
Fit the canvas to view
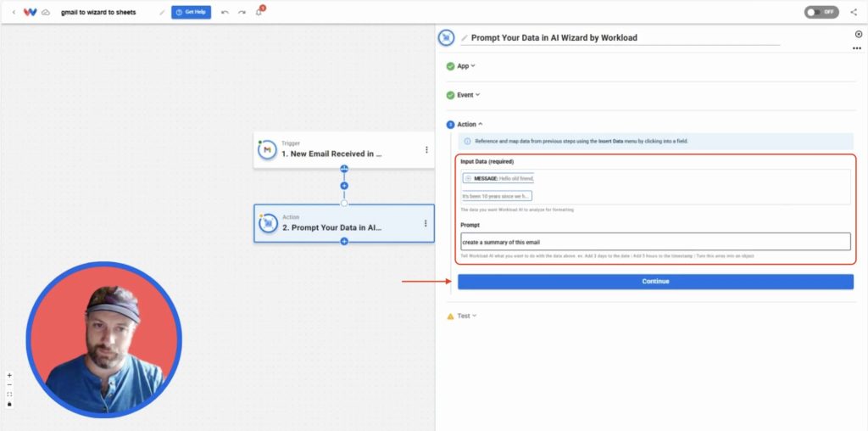point(9,395)
